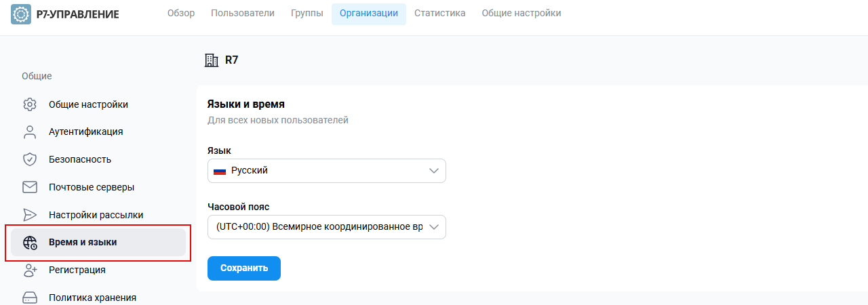868x305 pixels.
Task: Click the Для всех новых пользователей subtitle
Action: [x=277, y=121]
